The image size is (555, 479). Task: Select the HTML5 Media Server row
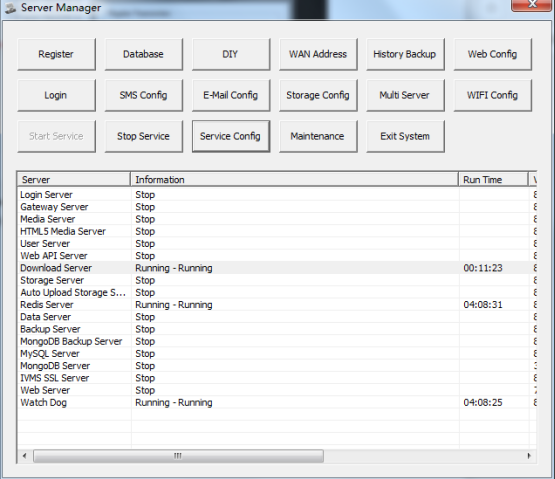[x=277, y=231]
